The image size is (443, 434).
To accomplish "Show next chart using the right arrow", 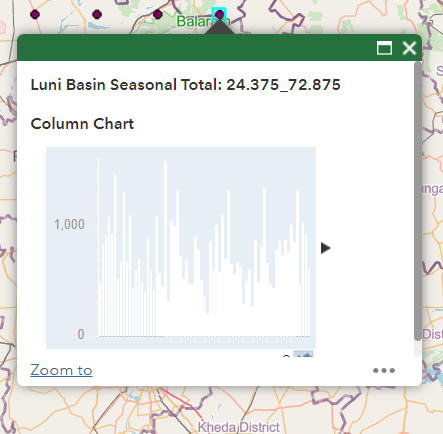I will 325,248.
